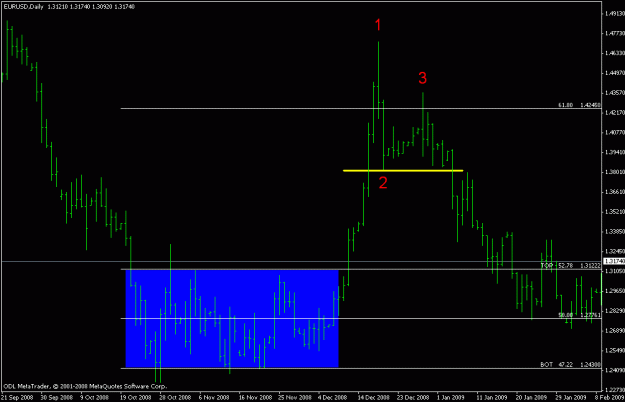Click the 1.2409 price axis label

click(615, 370)
